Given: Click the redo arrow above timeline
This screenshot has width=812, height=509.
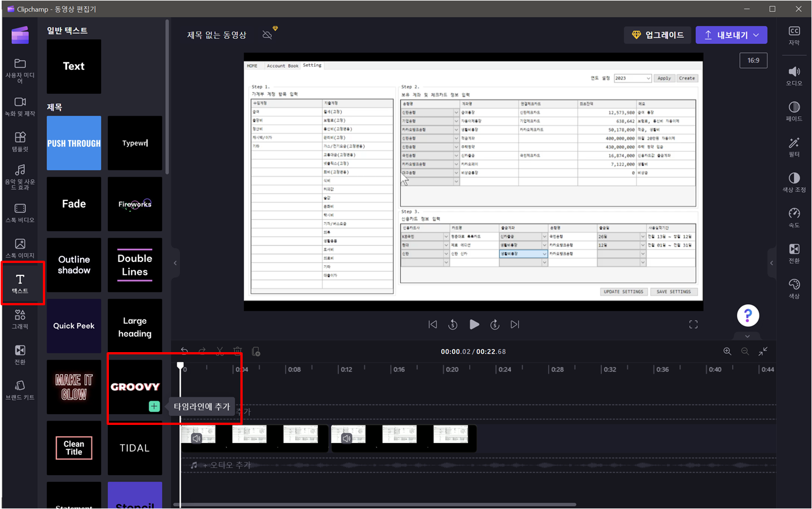Looking at the screenshot, I should pos(202,351).
